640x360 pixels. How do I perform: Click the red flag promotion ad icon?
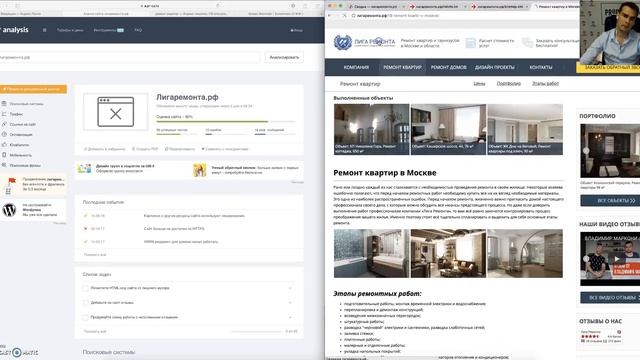[9, 186]
